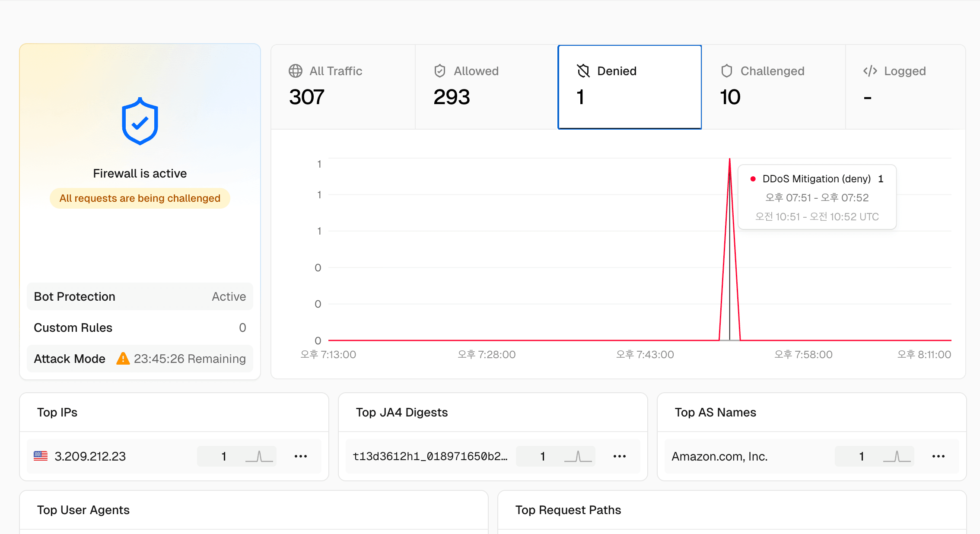Open options menu for Top IPs entry
This screenshot has height=534, width=980.
coord(301,456)
